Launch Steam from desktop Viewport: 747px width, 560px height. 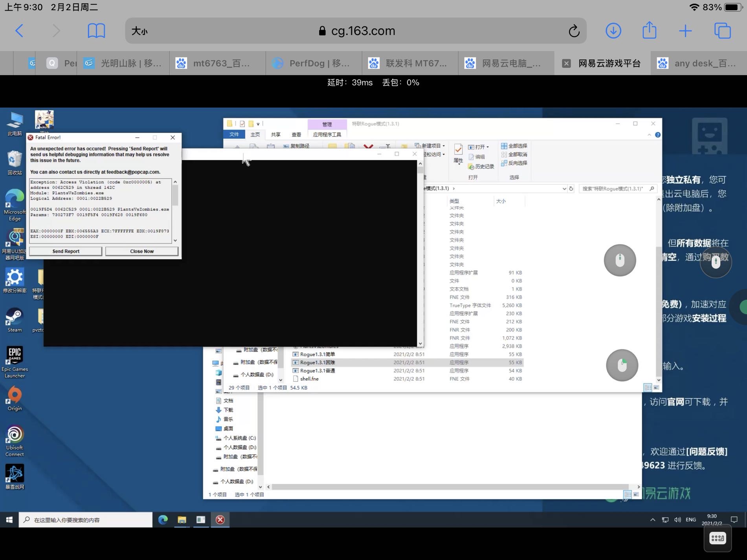pyautogui.click(x=15, y=320)
